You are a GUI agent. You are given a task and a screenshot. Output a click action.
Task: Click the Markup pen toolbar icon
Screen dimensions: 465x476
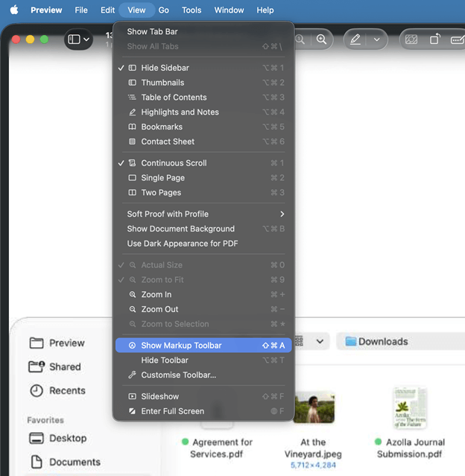[355, 39]
